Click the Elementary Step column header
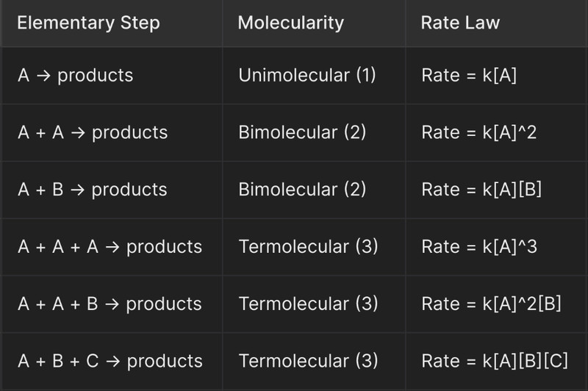This screenshot has width=588, height=391. (88, 23)
